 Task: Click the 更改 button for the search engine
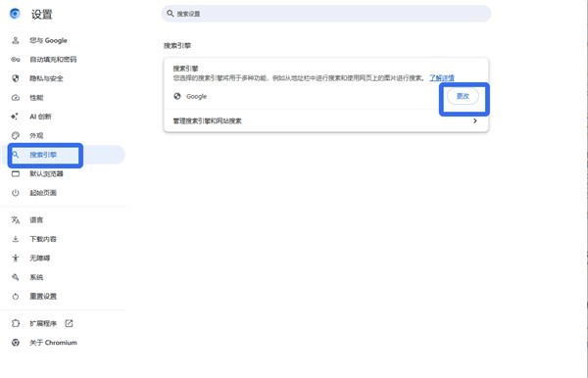point(463,96)
